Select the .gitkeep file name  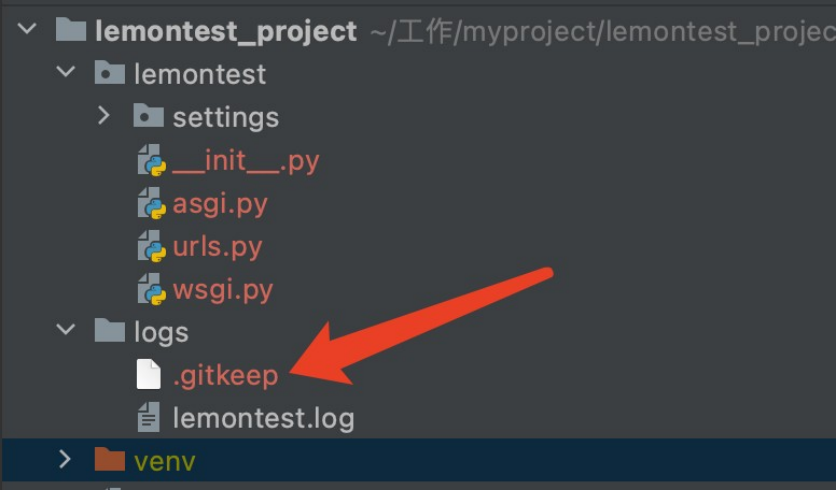tap(226, 375)
